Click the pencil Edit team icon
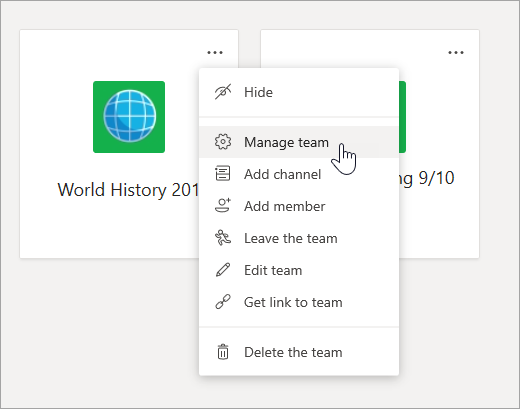Image resolution: width=520 pixels, height=409 pixels. pos(223,270)
